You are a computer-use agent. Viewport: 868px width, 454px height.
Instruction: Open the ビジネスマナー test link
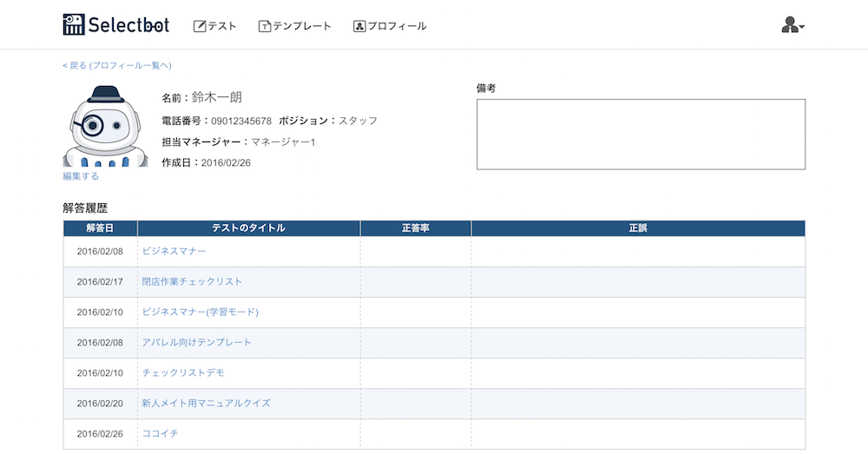pos(174,252)
